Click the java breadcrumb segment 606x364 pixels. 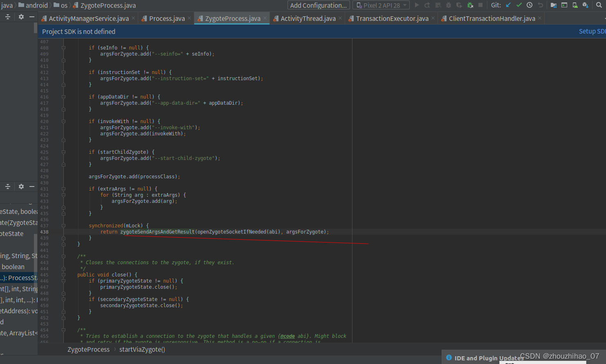click(x=7, y=5)
